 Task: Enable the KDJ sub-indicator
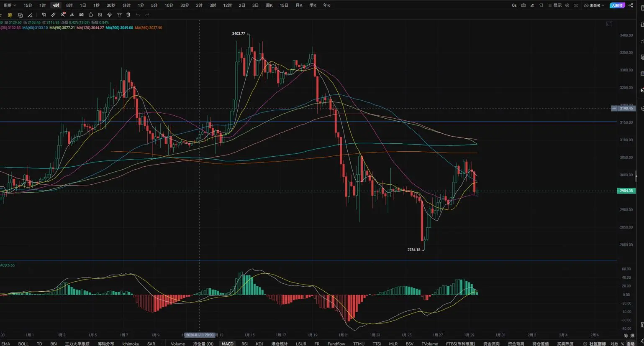[259, 343]
